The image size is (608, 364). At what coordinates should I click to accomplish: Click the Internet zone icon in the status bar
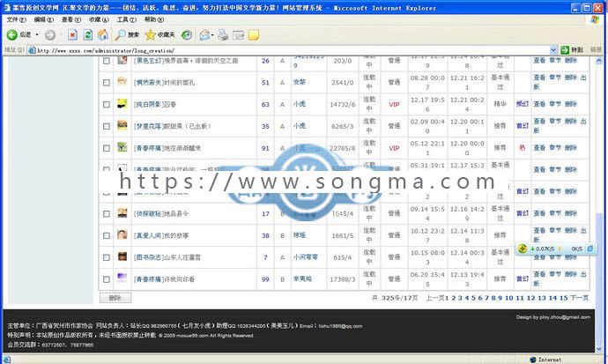(533, 360)
